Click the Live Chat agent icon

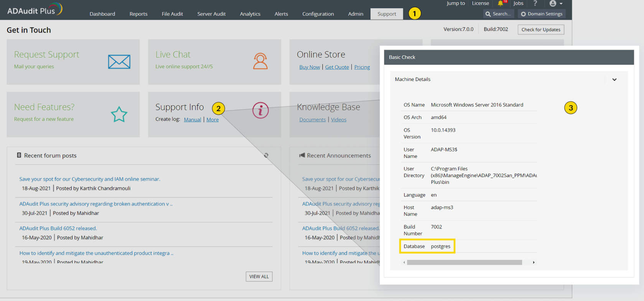click(260, 61)
